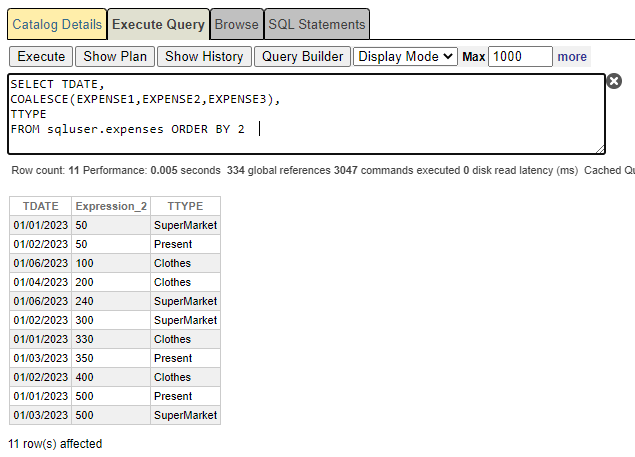Clear the query with the X icon
The width and height of the screenshot is (635, 457).
[614, 81]
